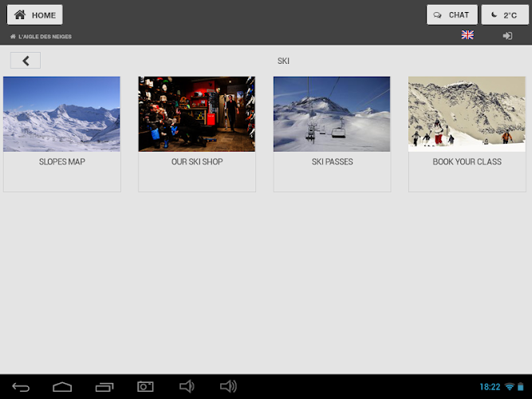Open the recent apps icon
The height and width of the screenshot is (399, 532).
104,387
